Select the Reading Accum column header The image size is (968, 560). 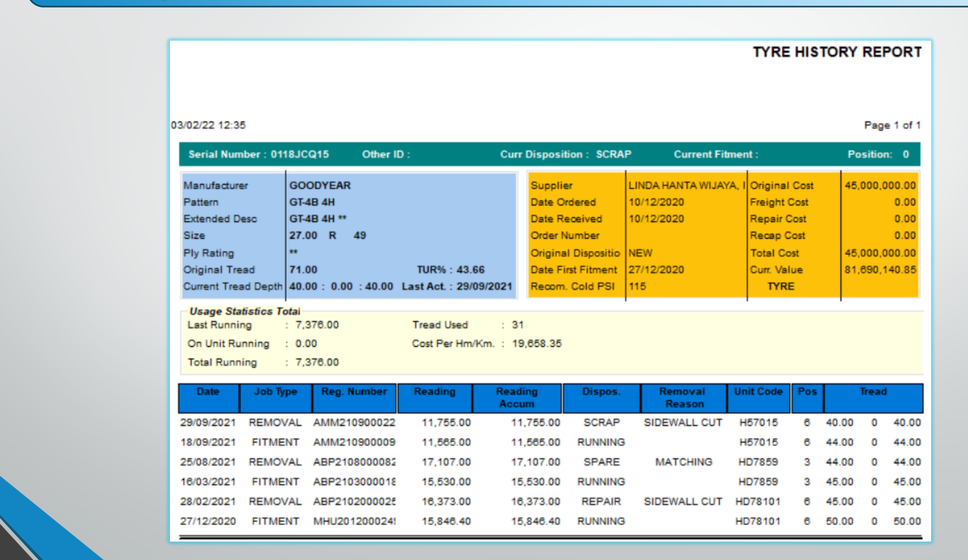(517, 398)
